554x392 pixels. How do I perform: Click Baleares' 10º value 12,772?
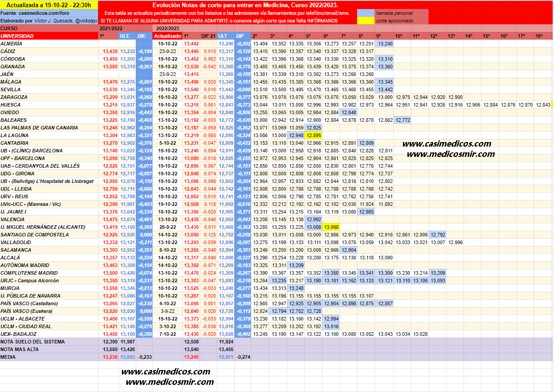coord(402,120)
